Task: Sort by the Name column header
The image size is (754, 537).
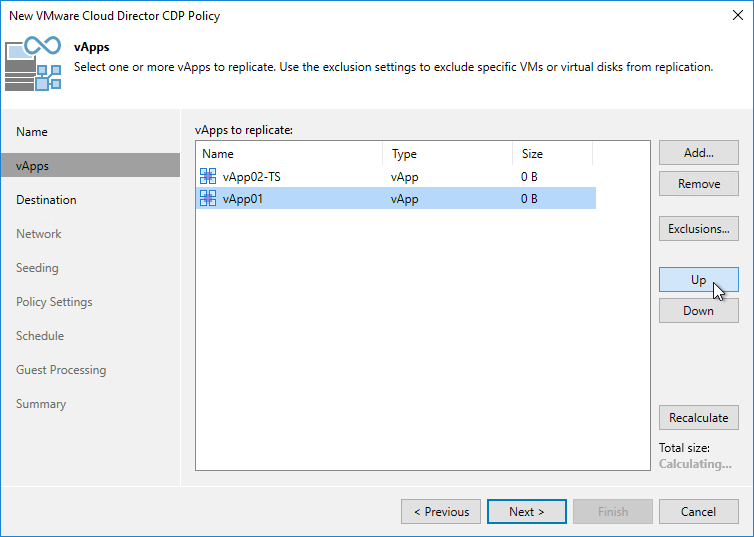Action: (289, 154)
